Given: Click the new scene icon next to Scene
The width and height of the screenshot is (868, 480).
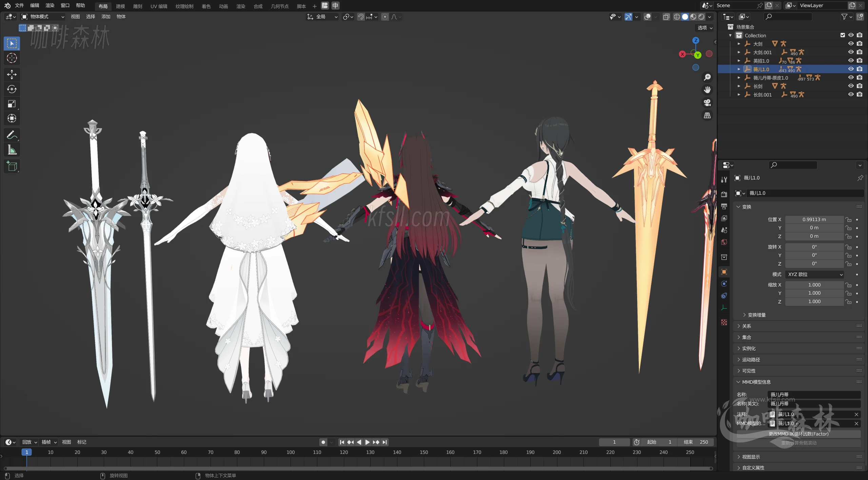Looking at the screenshot, I should 769,5.
